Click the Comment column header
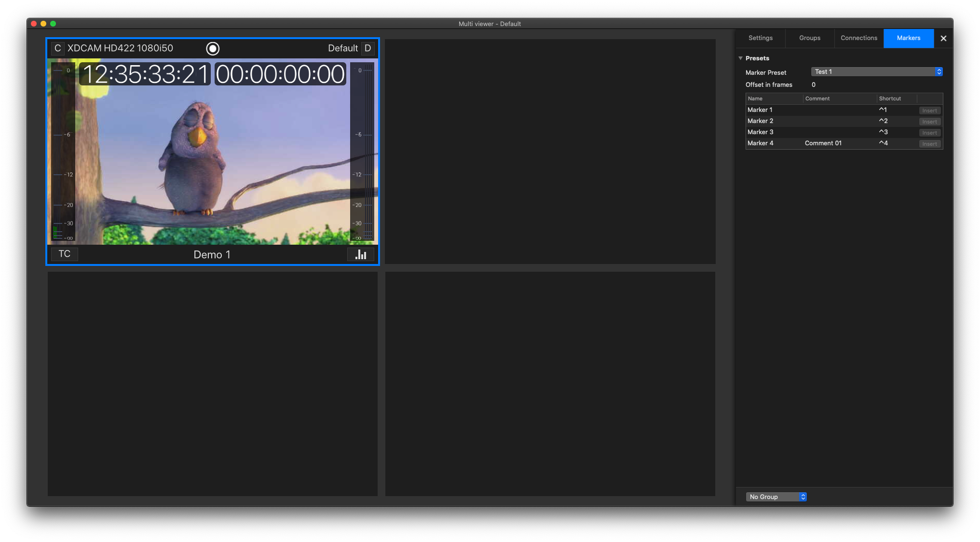 pyautogui.click(x=840, y=98)
